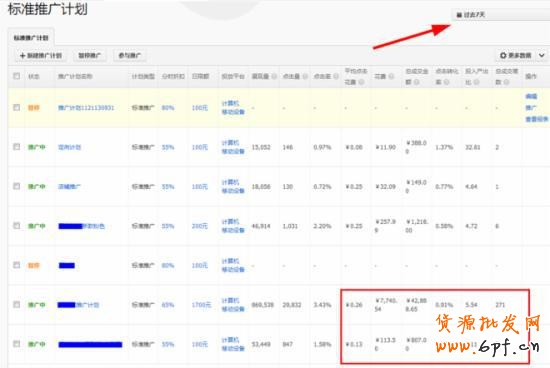Click the 32.81 ROI cell
The width and height of the screenshot is (550, 368).
click(472, 147)
